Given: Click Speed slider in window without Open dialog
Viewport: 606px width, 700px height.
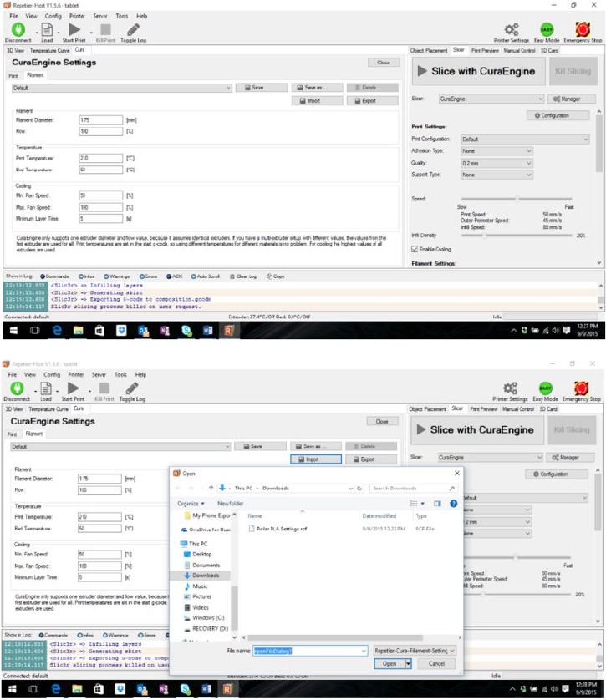Looking at the screenshot, I should [x=517, y=199].
